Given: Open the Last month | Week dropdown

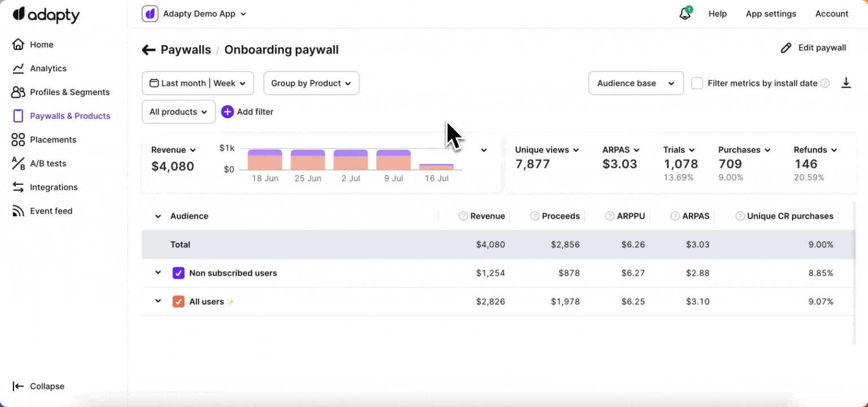Looking at the screenshot, I should (x=198, y=83).
